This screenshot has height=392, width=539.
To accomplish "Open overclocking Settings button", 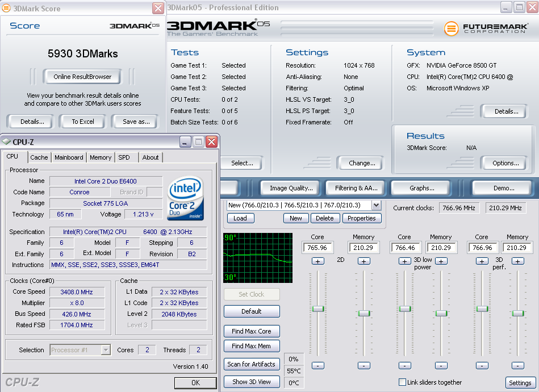I will point(520,383).
